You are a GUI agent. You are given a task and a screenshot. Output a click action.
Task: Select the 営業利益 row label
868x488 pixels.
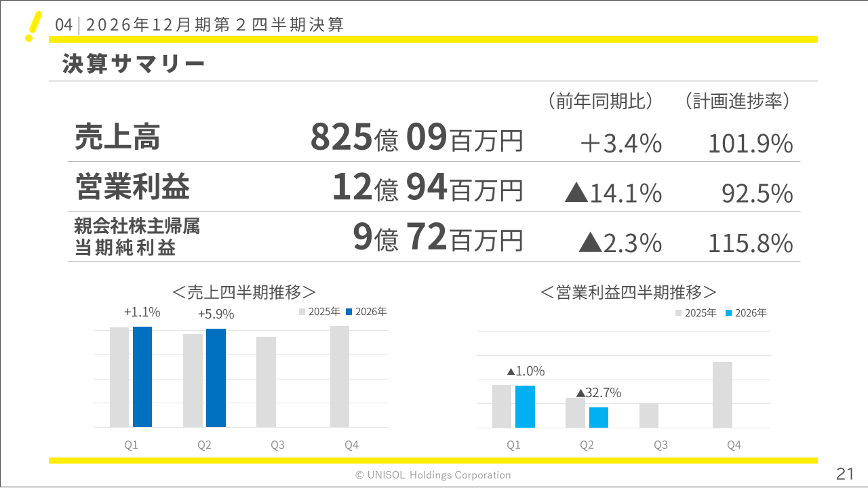pos(132,187)
